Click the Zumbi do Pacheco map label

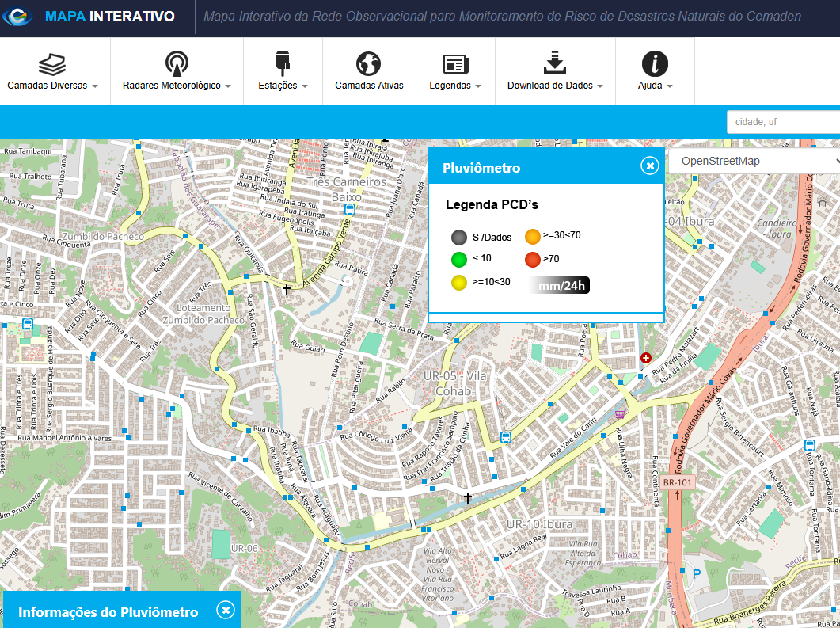tap(104, 236)
